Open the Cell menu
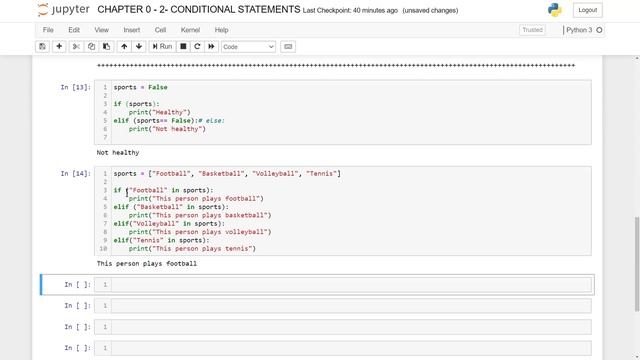 tap(160, 30)
